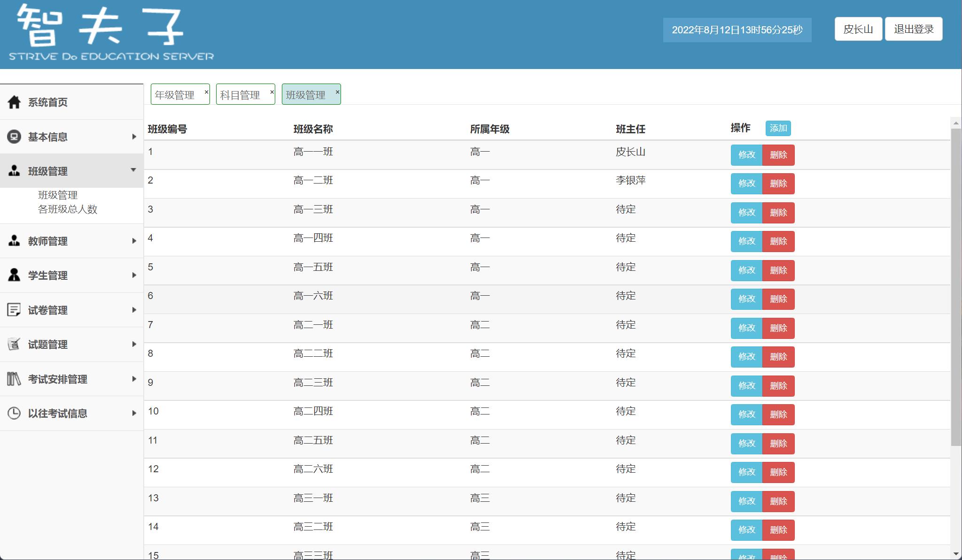The image size is (962, 560).
Task: Click the 试题管理 pencil icon
Action: [x=14, y=344]
